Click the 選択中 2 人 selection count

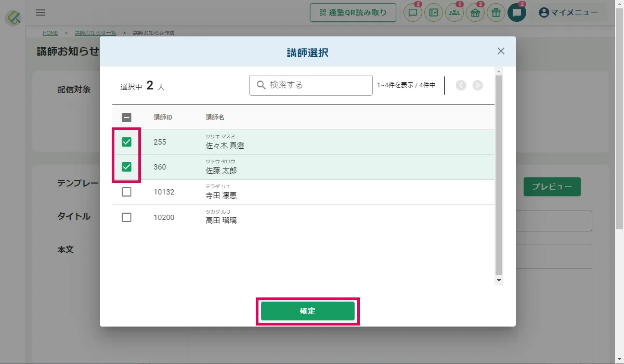click(142, 86)
